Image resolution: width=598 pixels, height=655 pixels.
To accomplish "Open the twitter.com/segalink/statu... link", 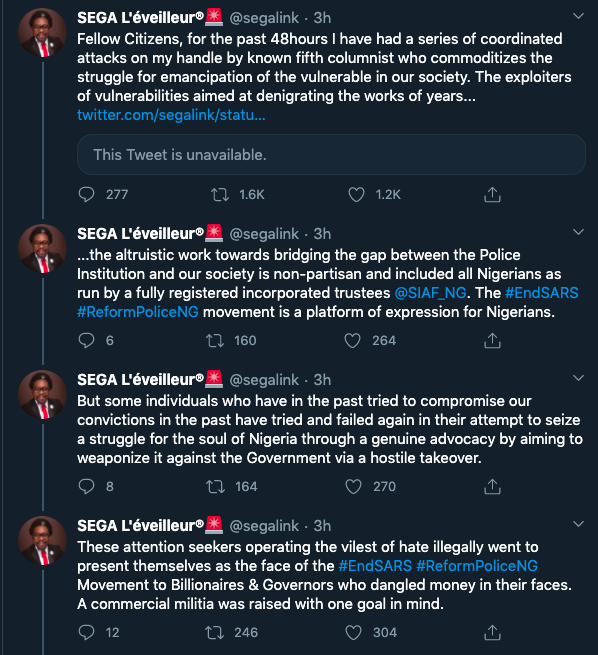I will (x=171, y=115).
